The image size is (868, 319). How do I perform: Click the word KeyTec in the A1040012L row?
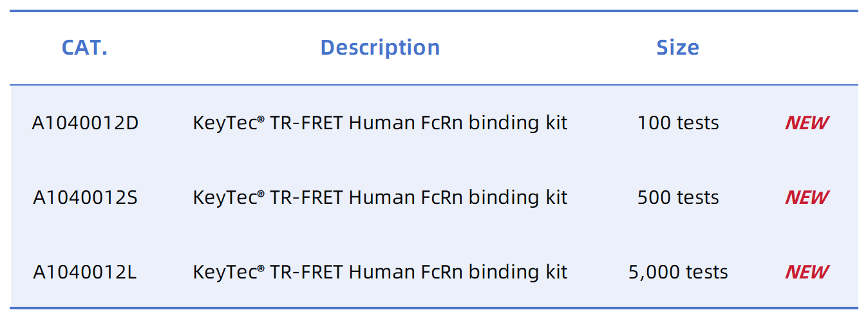click(x=225, y=272)
